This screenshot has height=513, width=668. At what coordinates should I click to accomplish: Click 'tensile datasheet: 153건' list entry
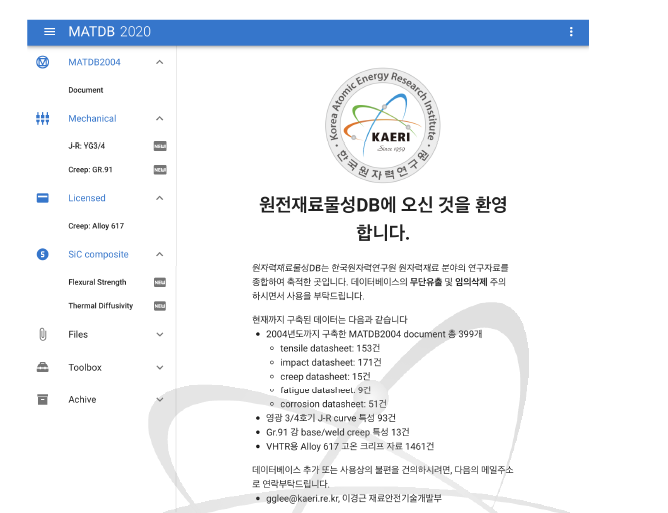pyautogui.click(x=330, y=348)
